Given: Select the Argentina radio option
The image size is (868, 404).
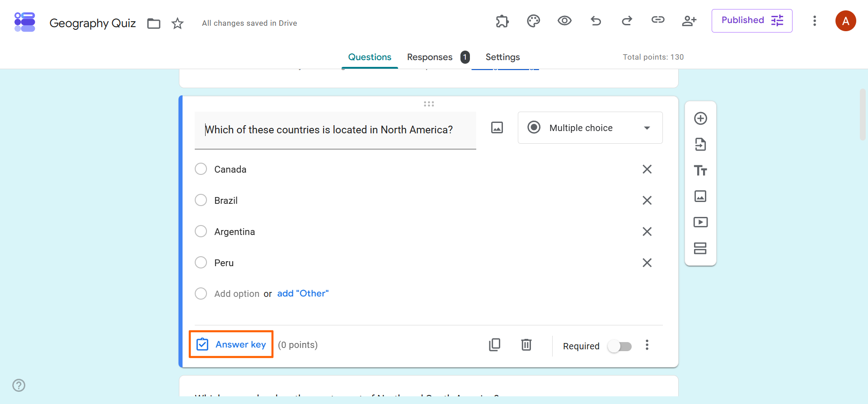Looking at the screenshot, I should point(201,231).
